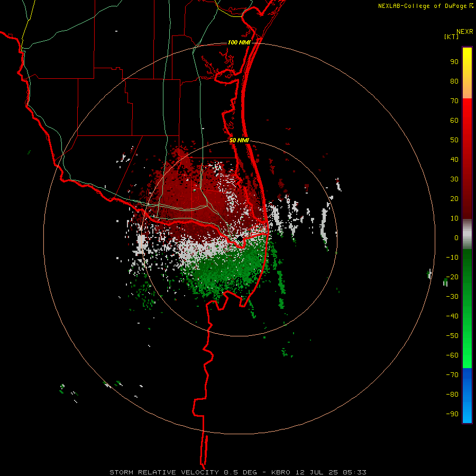Viewport: 476px width, 476px height.
Task: Click the 100 NMI range ring label
Action: (x=239, y=42)
